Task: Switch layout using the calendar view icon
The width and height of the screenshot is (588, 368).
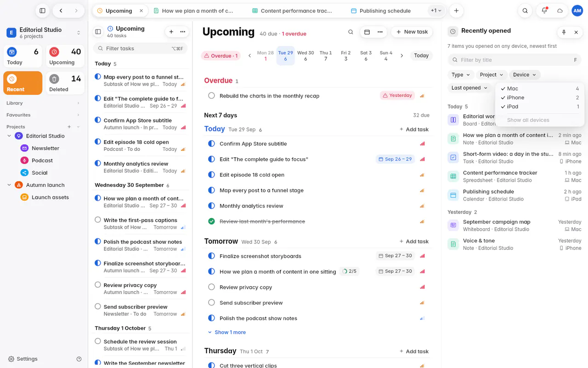Action: coord(367,32)
